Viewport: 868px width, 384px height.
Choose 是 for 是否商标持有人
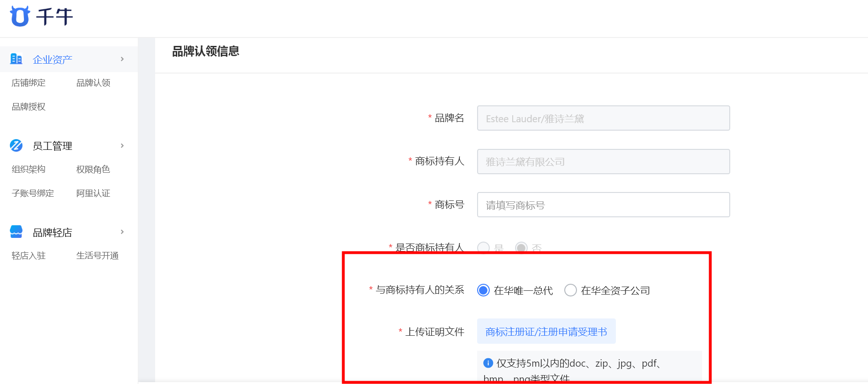483,248
